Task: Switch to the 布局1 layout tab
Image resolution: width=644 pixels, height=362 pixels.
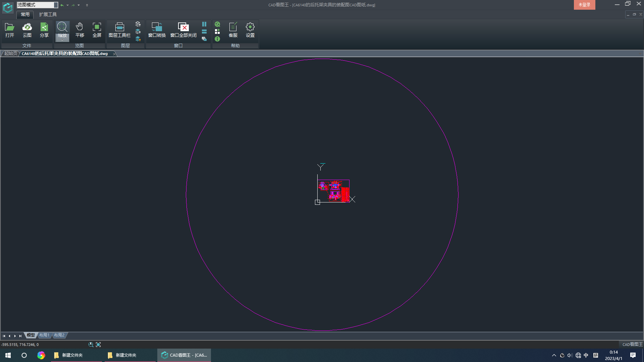Action: [x=44, y=335]
